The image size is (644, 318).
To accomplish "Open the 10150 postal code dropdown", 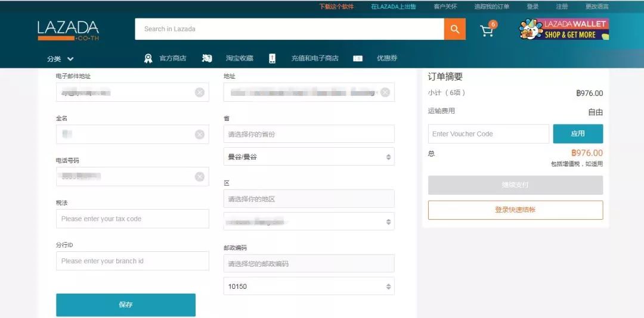I will click(x=309, y=286).
